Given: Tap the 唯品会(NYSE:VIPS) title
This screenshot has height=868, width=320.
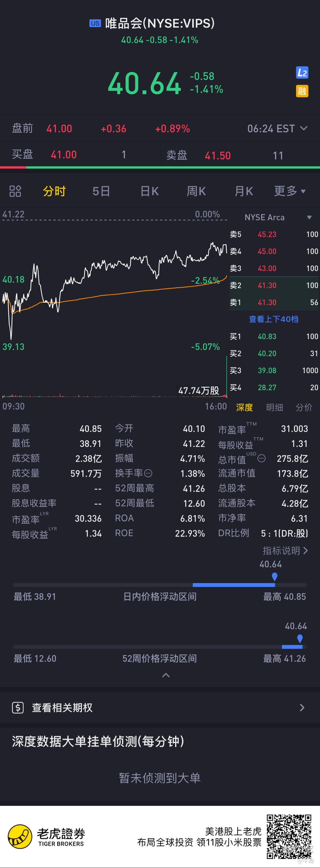Looking at the screenshot, I should (160, 23).
